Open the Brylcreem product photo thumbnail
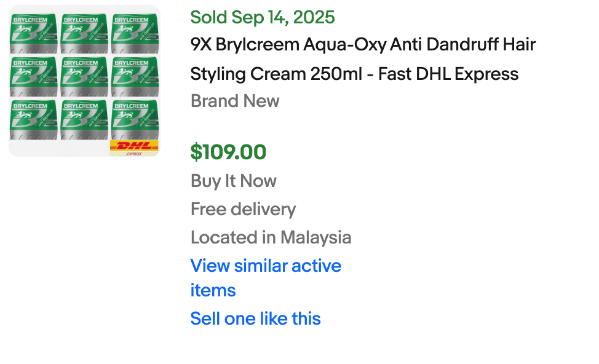Viewport: 599px width, 364px height. tap(84, 81)
